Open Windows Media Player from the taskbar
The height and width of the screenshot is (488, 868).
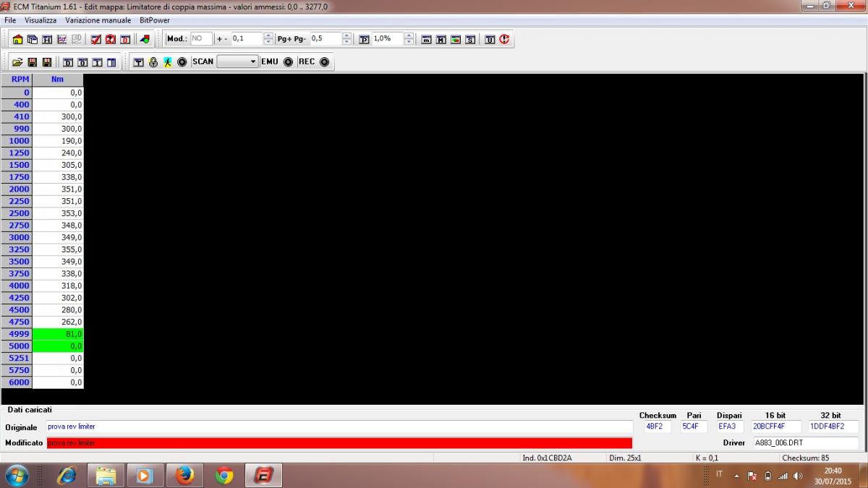click(145, 475)
